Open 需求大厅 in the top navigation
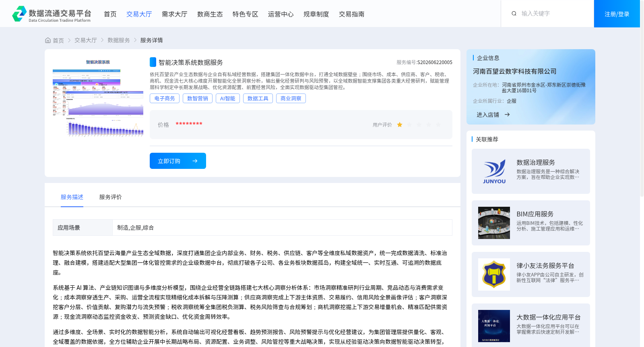The width and height of the screenshot is (644, 347). (x=174, y=14)
